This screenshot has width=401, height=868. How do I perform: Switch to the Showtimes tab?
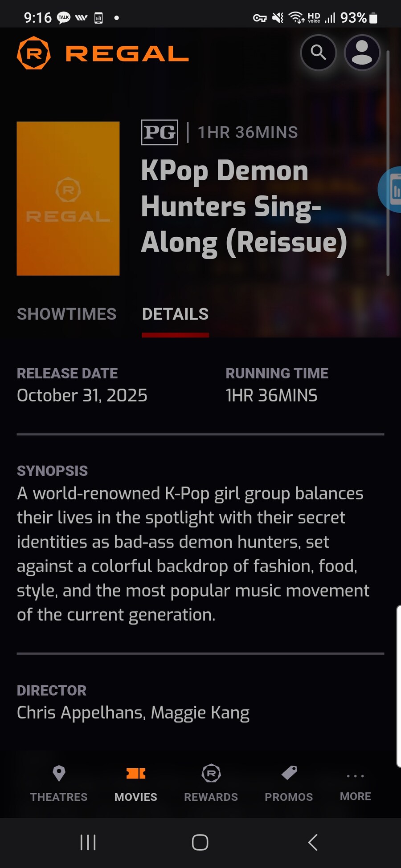[66, 314]
